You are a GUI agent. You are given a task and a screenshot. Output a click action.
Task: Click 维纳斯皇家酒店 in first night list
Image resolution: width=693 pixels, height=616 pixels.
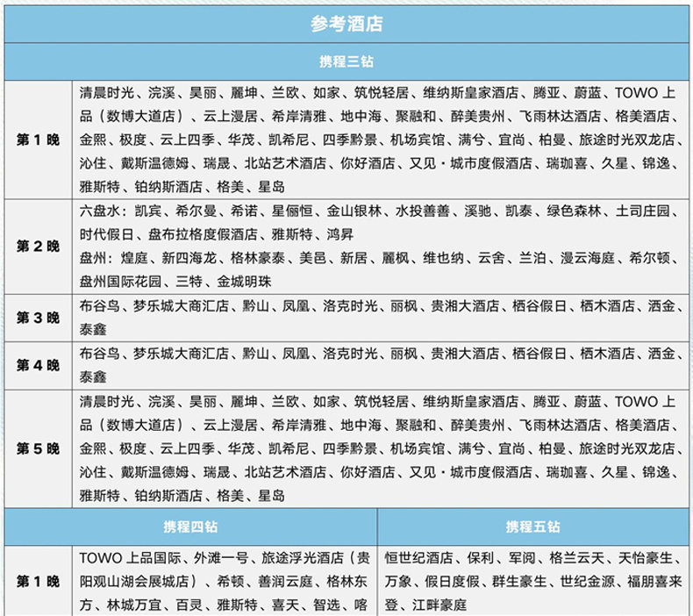tap(471, 93)
